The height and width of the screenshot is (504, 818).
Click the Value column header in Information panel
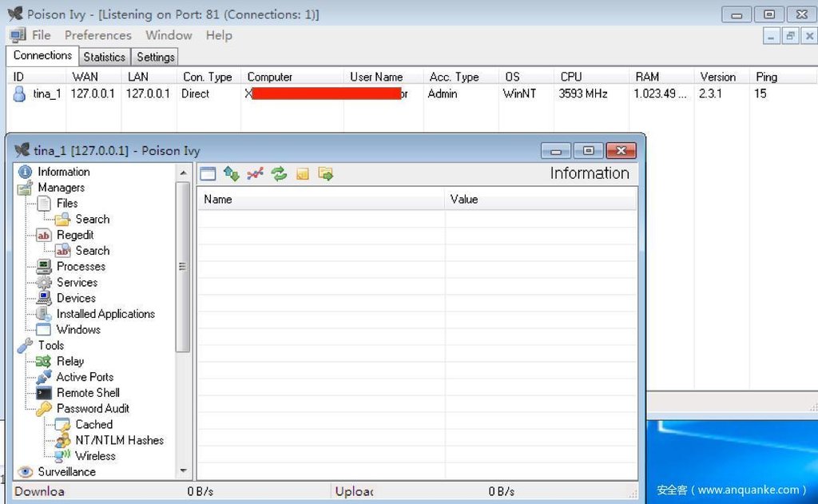click(541, 200)
